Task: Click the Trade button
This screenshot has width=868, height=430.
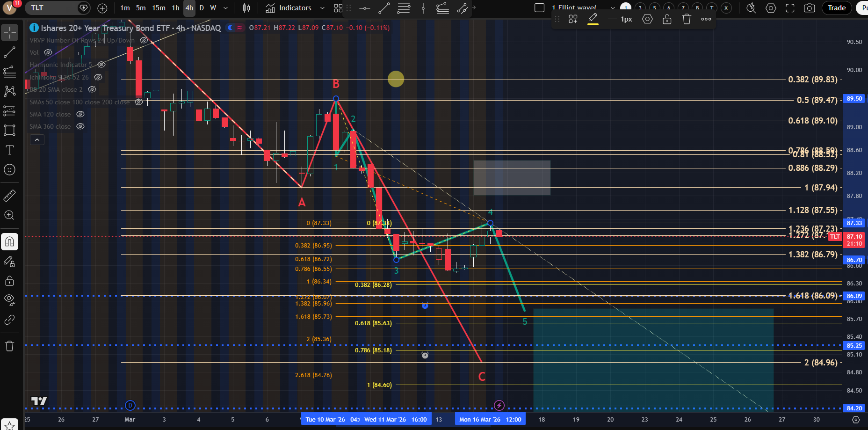Action: [836, 8]
